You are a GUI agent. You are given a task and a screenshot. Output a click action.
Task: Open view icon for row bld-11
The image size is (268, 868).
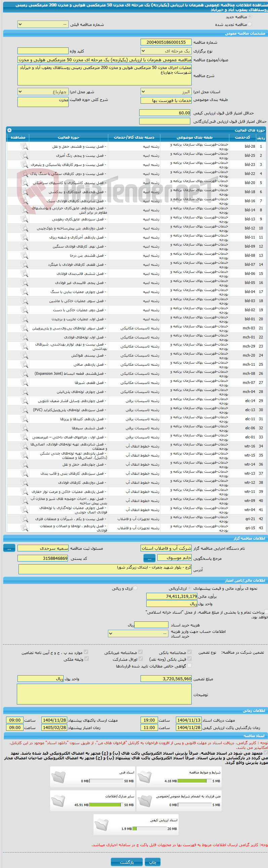[24, 237]
